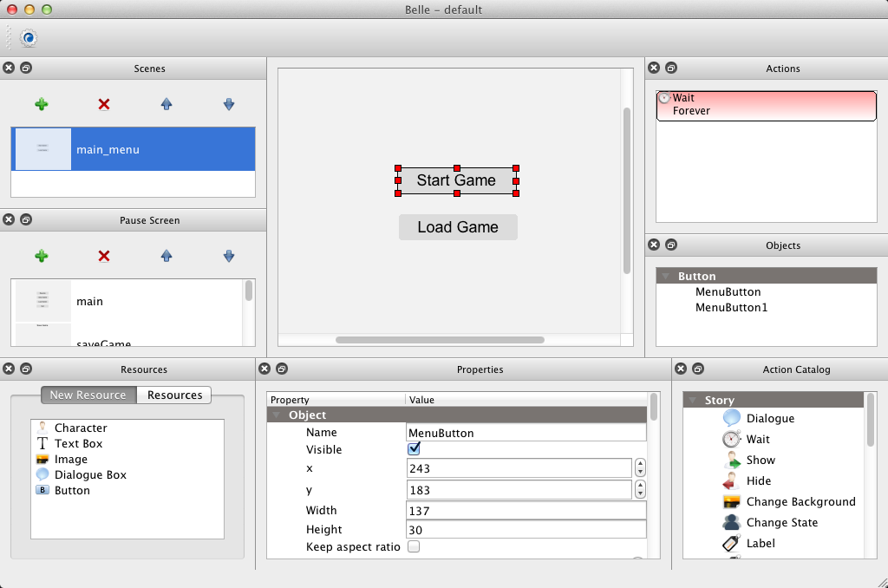Move pause screen down arrow

[229, 256]
